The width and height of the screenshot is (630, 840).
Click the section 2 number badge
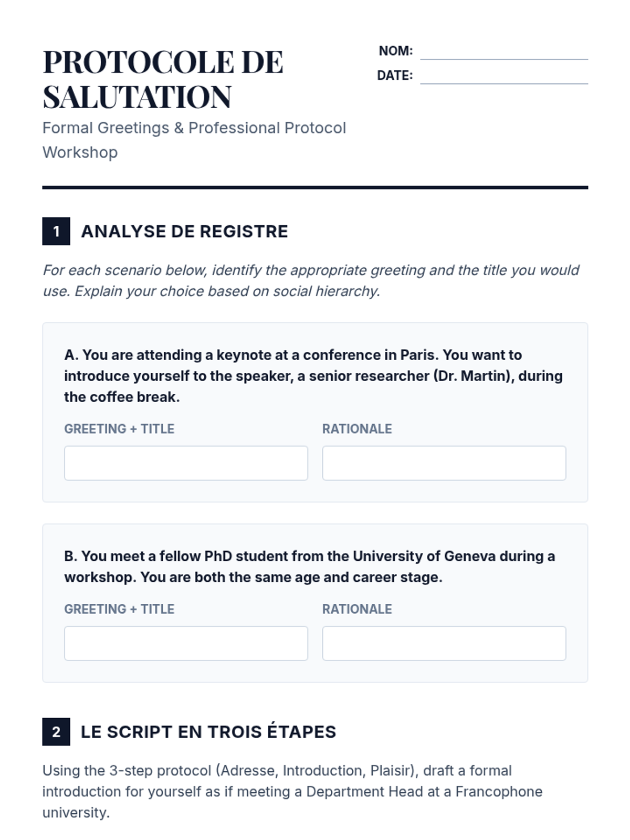pyautogui.click(x=56, y=732)
